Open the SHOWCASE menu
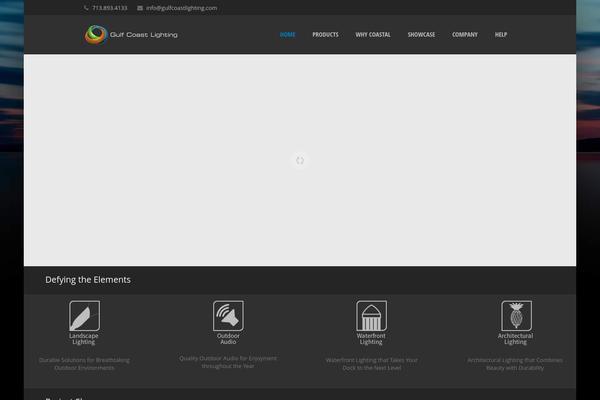 point(421,34)
